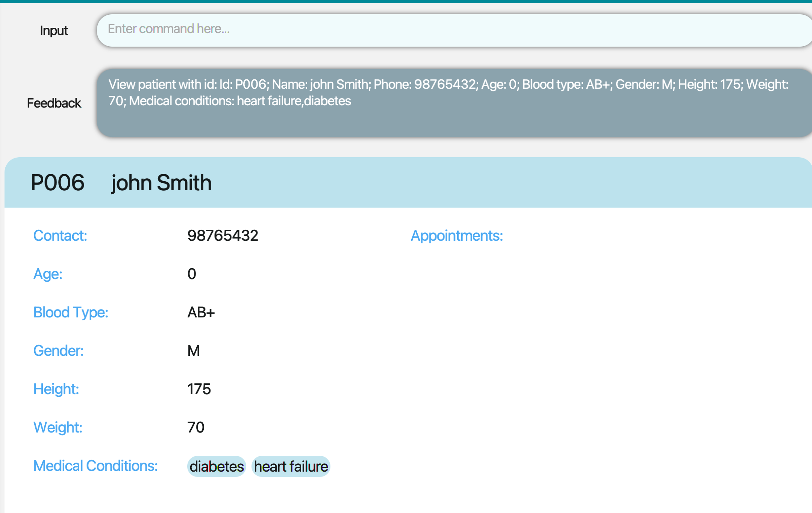Click the john Smith name heading
The image size is (812, 513).
[161, 183]
